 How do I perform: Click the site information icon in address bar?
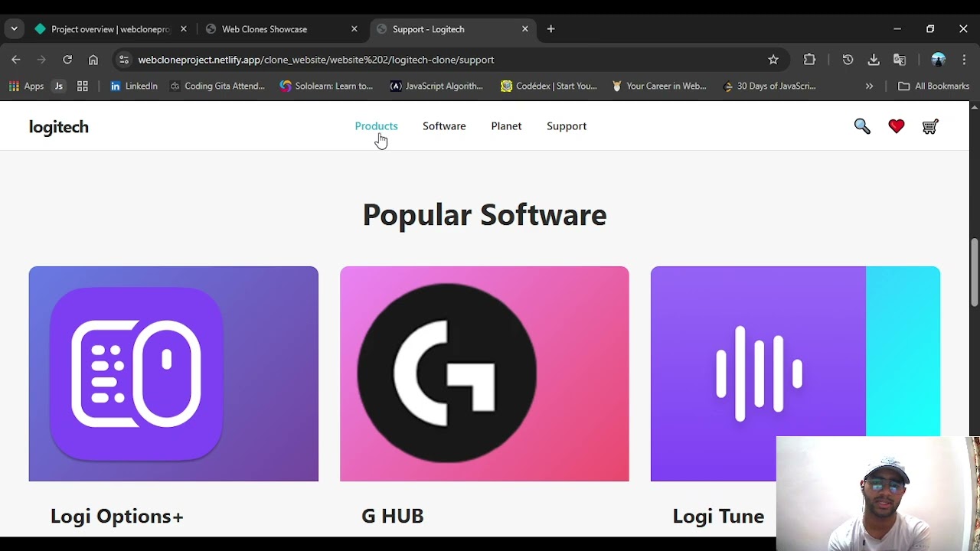(124, 60)
